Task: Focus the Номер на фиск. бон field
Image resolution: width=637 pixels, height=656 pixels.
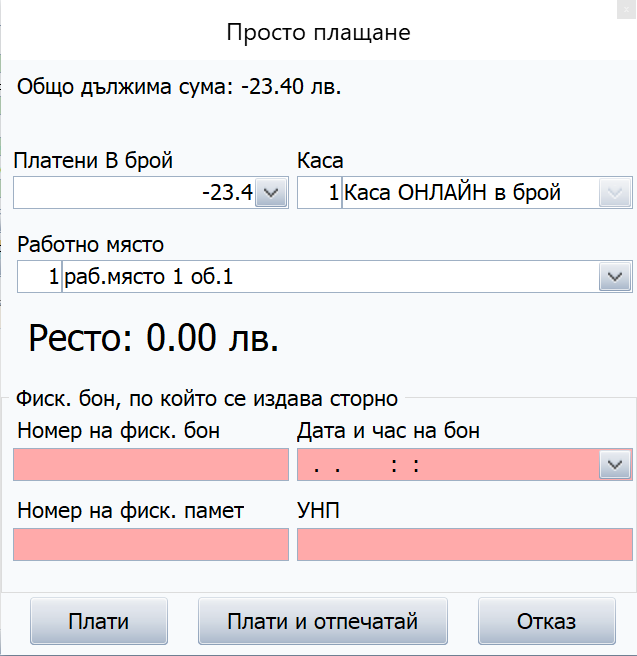Action: [x=151, y=464]
